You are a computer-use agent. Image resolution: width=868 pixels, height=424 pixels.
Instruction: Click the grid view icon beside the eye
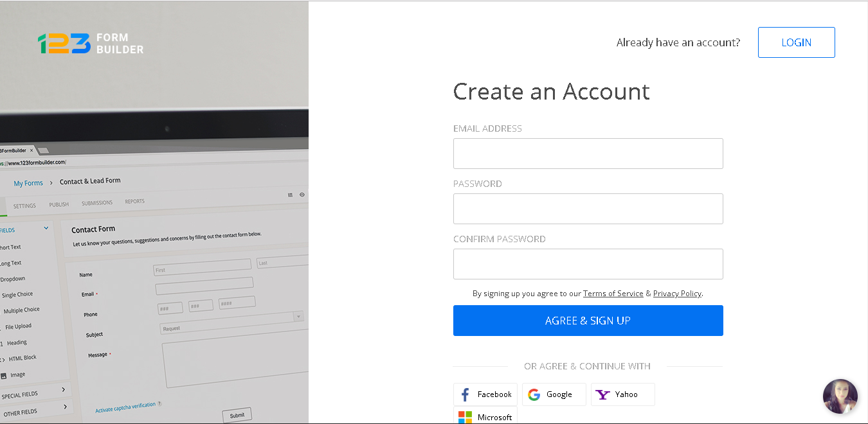[x=291, y=195]
